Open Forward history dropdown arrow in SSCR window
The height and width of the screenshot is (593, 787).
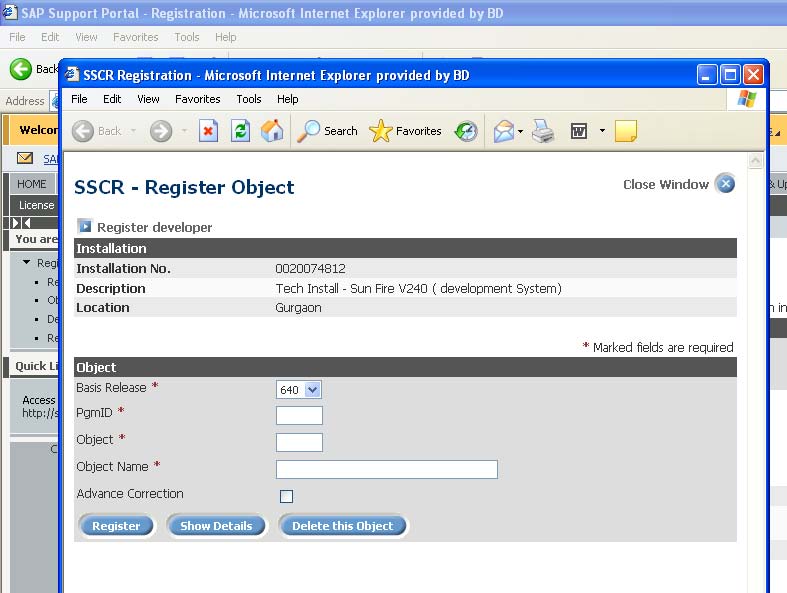coord(184,131)
